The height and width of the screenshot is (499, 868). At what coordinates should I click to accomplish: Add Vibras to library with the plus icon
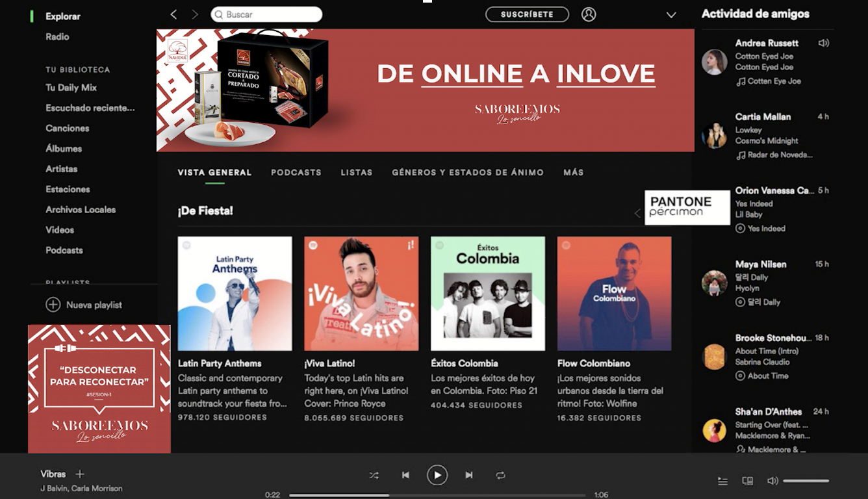pos(80,474)
